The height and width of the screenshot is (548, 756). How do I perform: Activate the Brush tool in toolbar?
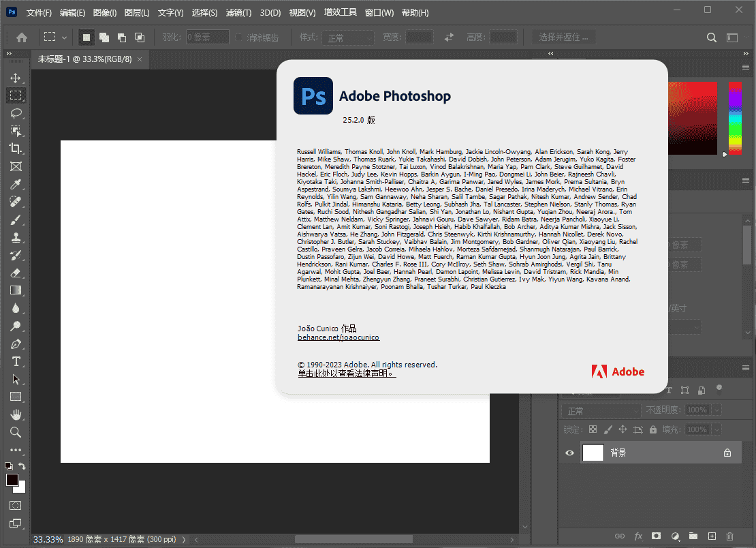16,219
